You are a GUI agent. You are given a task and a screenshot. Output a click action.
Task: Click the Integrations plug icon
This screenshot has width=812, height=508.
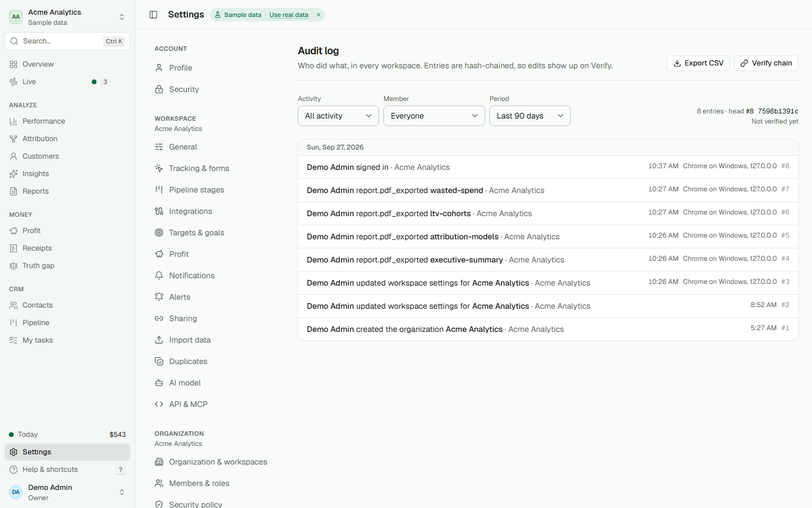(x=159, y=211)
